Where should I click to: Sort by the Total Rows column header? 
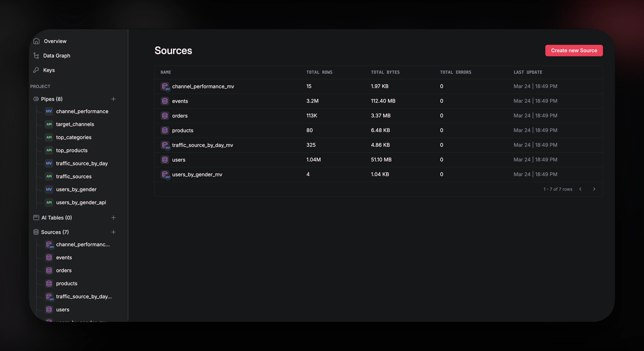click(319, 72)
